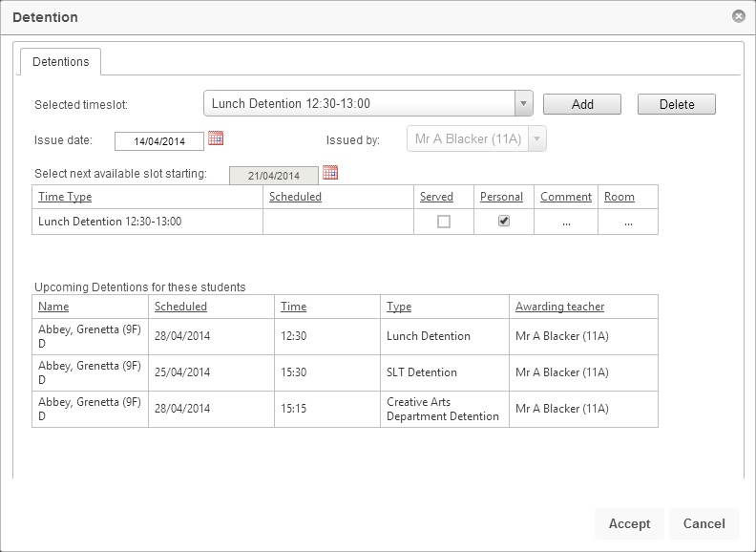
Task: Sort by Served column header
Action: [x=436, y=197]
